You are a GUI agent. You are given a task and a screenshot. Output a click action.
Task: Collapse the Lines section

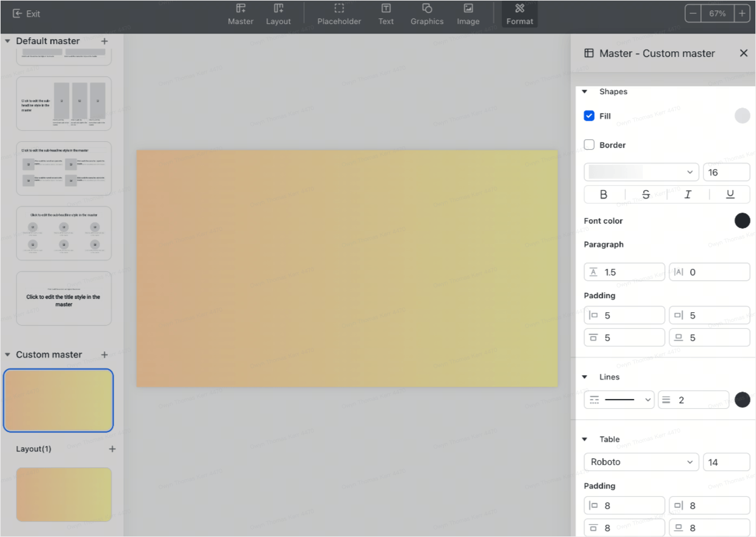(584, 377)
